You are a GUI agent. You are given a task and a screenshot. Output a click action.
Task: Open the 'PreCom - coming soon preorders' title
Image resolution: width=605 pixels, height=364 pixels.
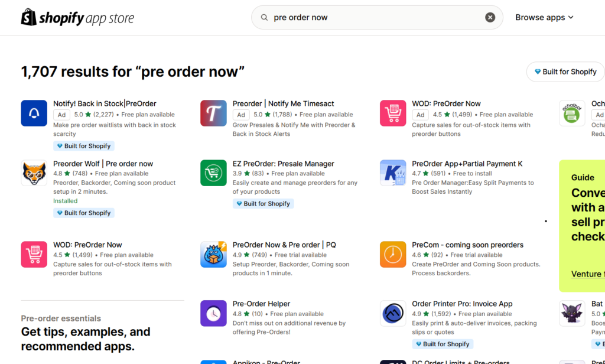point(468,245)
